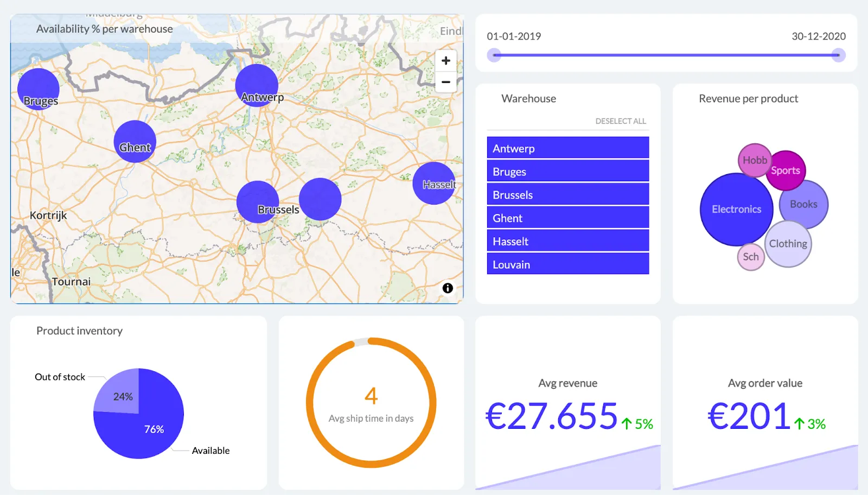
Task: Toggle Louvain in the warehouse list
Action: (568, 264)
